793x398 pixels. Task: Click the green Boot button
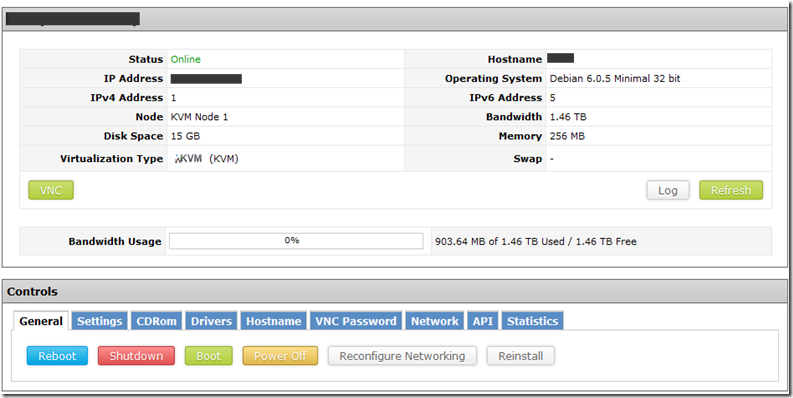(x=208, y=356)
